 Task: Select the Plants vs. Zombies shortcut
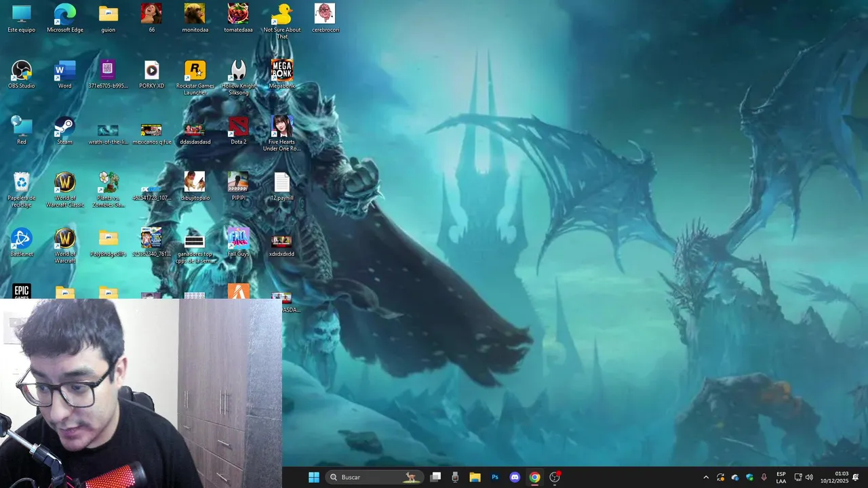tap(108, 190)
